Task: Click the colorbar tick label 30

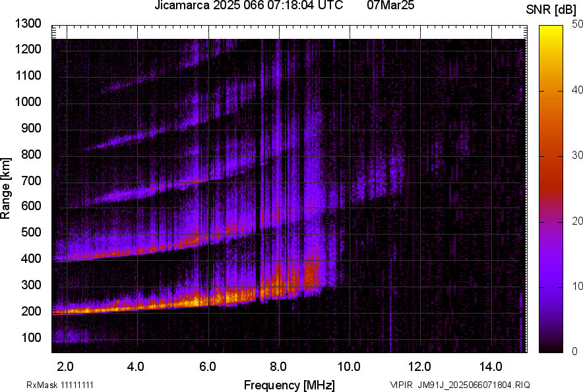Action: coord(578,155)
